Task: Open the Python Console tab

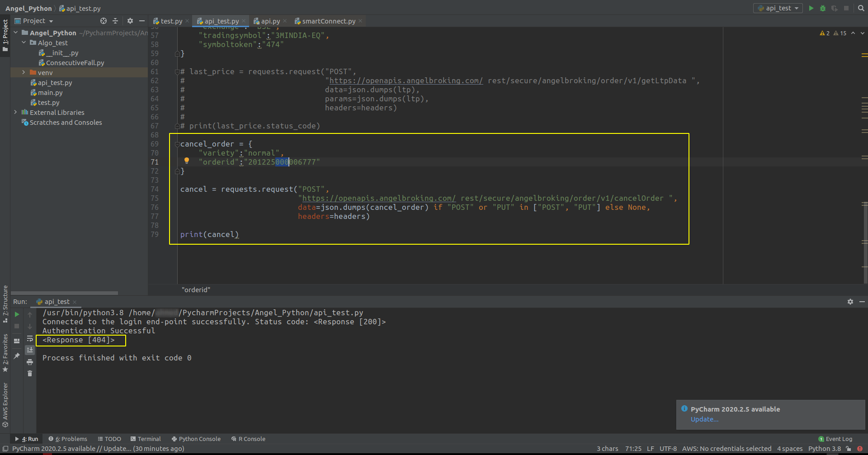Action: pos(196,439)
